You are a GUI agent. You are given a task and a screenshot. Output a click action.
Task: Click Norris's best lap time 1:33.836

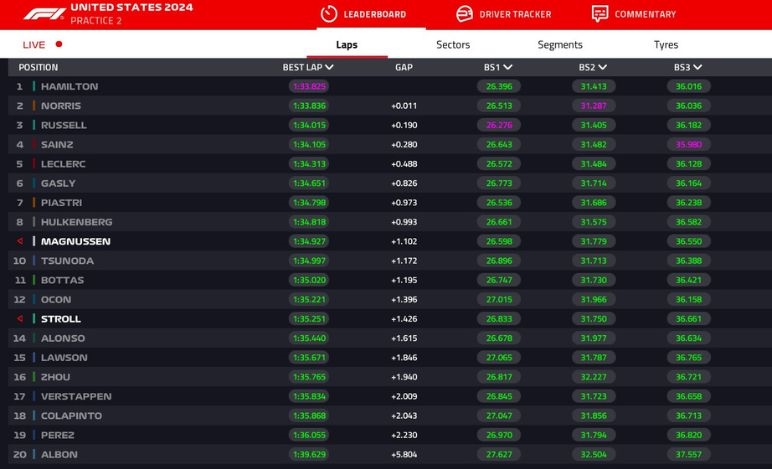coord(310,106)
